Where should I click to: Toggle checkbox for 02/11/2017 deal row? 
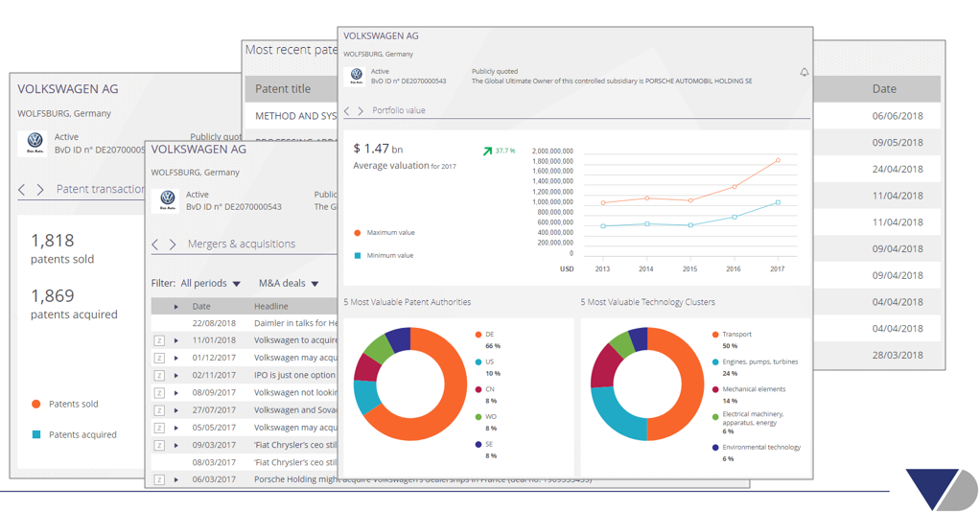point(159,376)
